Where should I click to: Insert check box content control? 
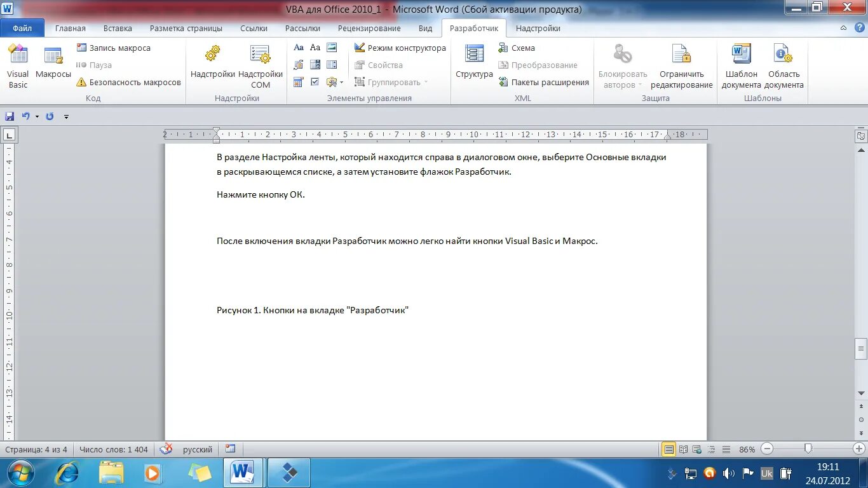(315, 82)
